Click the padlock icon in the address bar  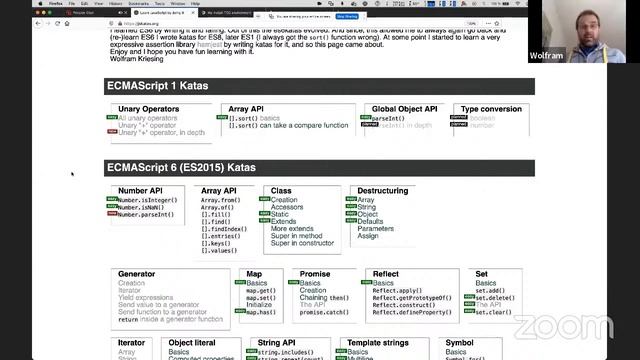(x=120, y=24)
